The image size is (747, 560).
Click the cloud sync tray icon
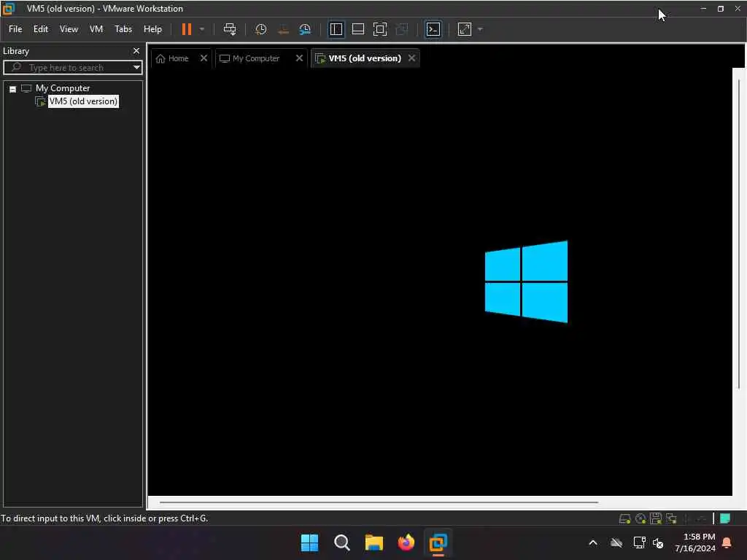[616, 542]
